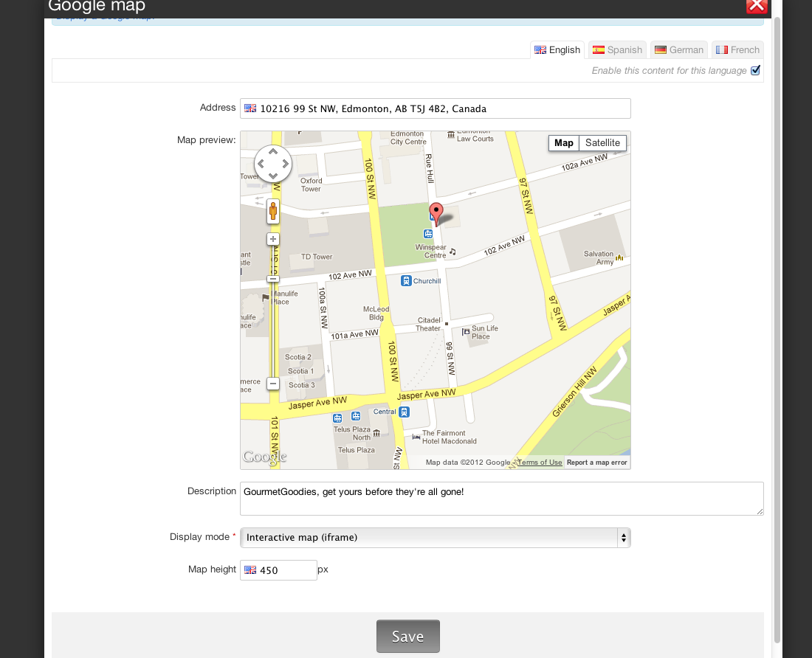
Task: Pan the map up with arrow
Action: click(x=273, y=151)
